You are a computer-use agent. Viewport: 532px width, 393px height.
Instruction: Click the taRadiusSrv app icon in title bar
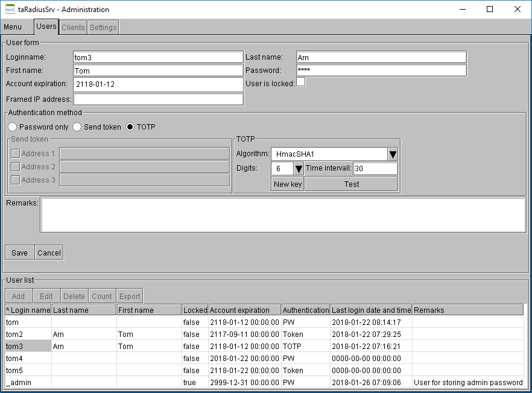[10, 9]
